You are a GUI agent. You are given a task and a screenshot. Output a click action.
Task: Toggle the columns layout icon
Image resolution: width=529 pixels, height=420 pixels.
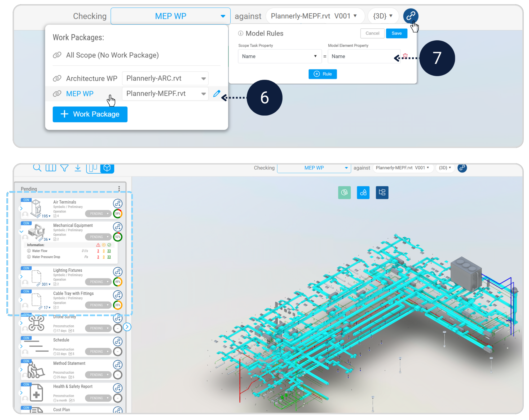point(51,168)
